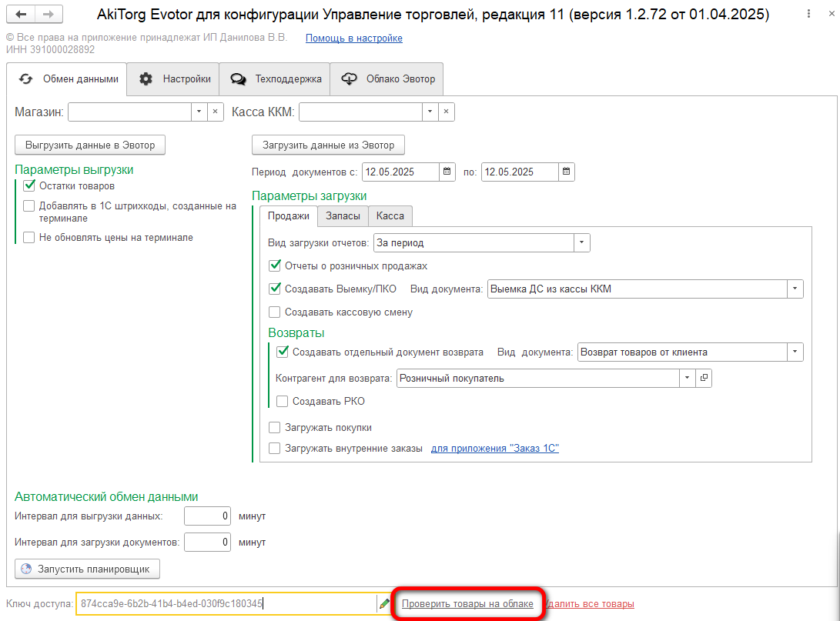Uncheck the Остатки товаров checkbox
The width and height of the screenshot is (840, 621).
[x=29, y=185]
